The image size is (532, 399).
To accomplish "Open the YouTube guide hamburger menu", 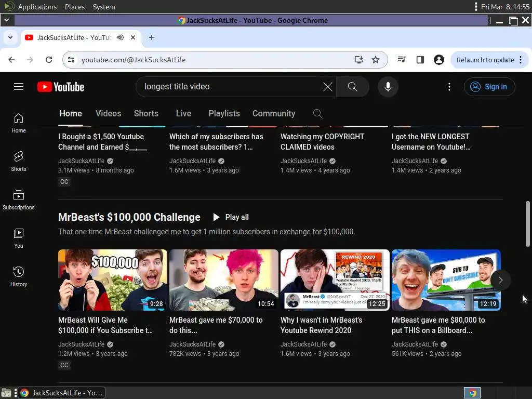I will click(x=19, y=87).
